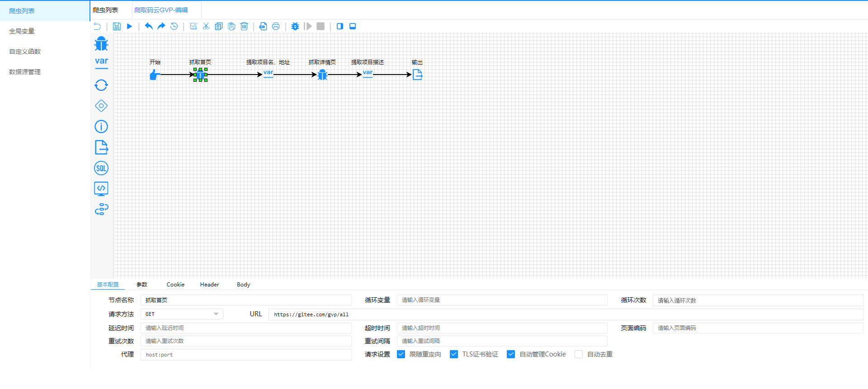Switch to the Cookie tab
This screenshot has height=389, width=868.
[175, 285]
